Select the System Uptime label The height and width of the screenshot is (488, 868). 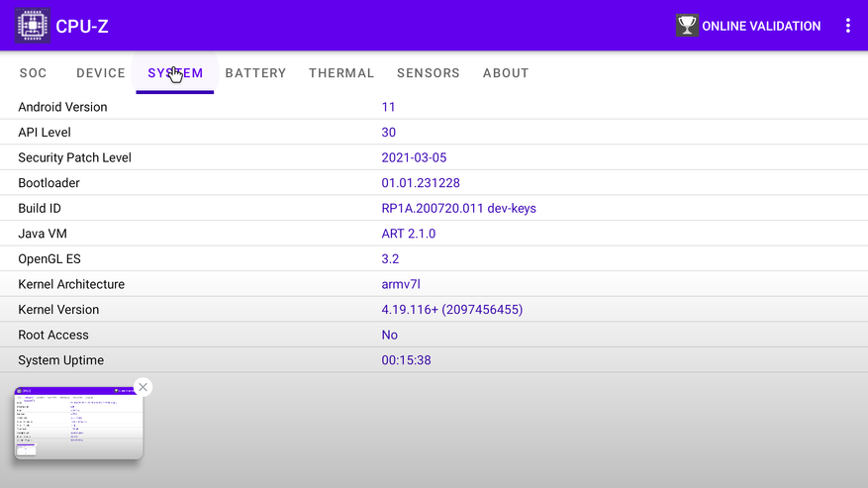click(61, 360)
